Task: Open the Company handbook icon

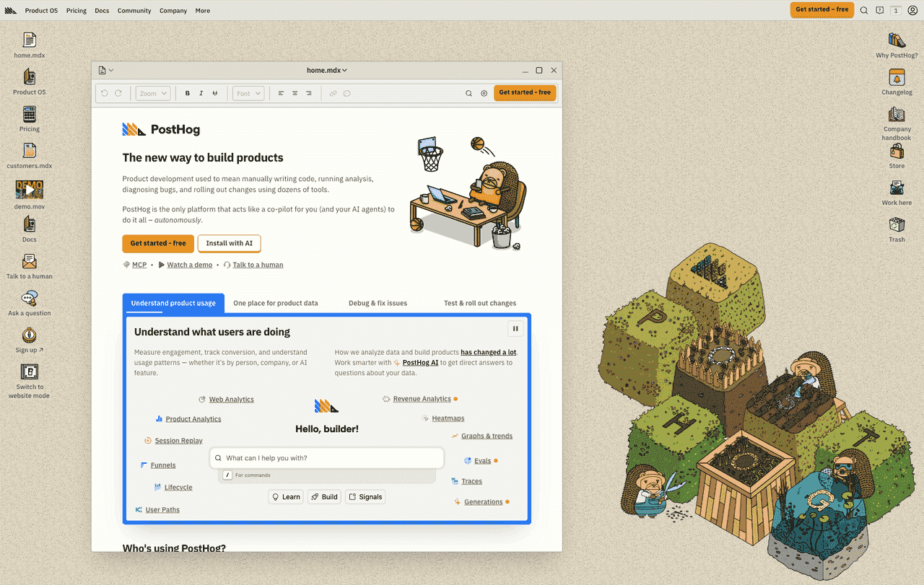Action: point(897,115)
